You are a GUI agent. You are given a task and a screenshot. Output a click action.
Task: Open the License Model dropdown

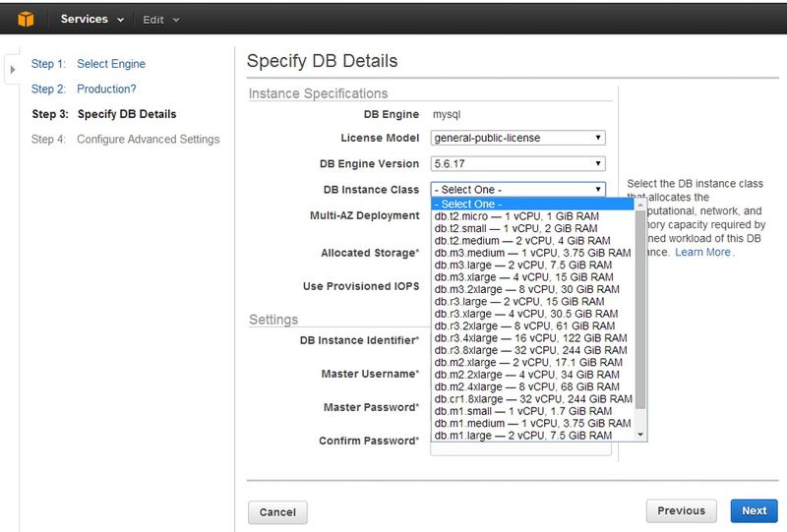517,138
